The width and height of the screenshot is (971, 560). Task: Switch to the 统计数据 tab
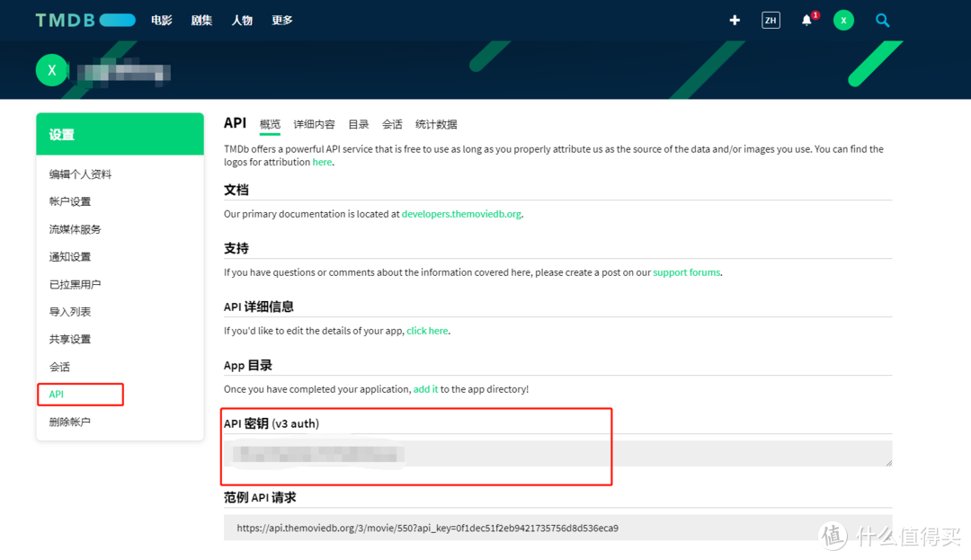coord(436,124)
